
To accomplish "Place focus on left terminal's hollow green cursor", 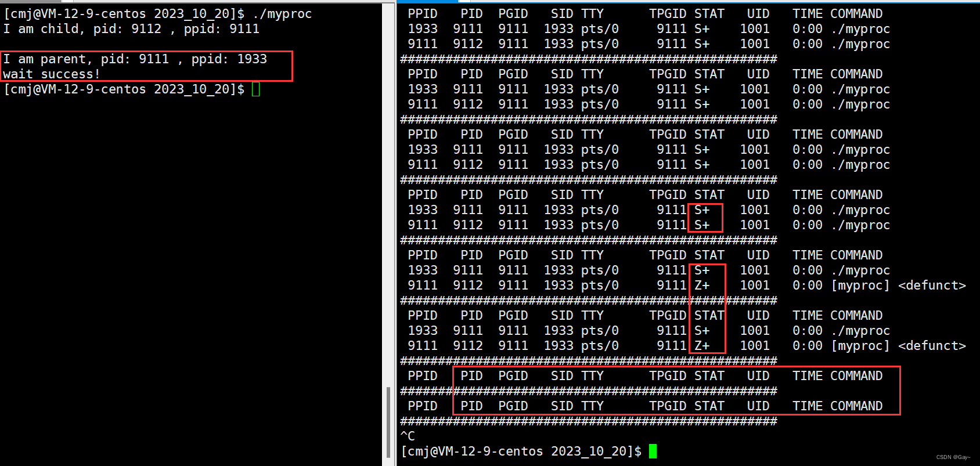I will pos(256,89).
